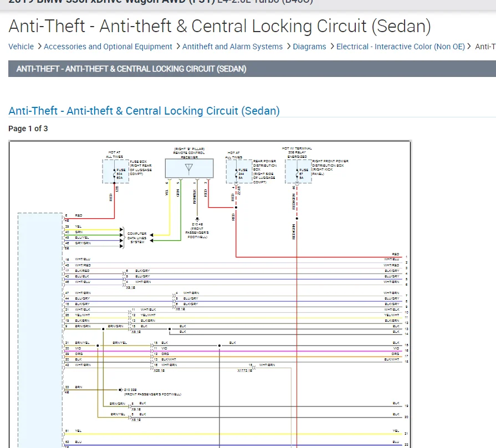Navigate to Antitheft and Alarm Systems

point(232,47)
